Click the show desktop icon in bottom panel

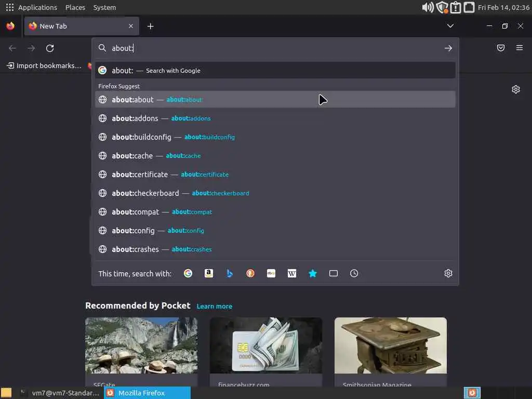(x=6, y=393)
